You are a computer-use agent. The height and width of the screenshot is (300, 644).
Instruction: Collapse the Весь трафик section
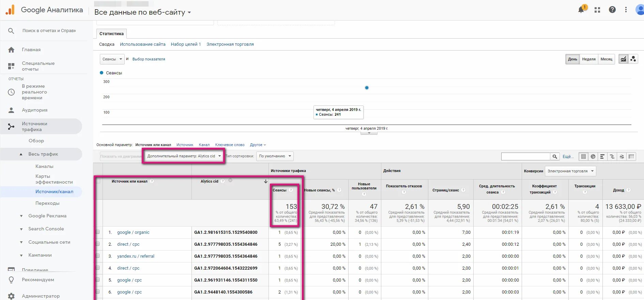[x=21, y=154]
